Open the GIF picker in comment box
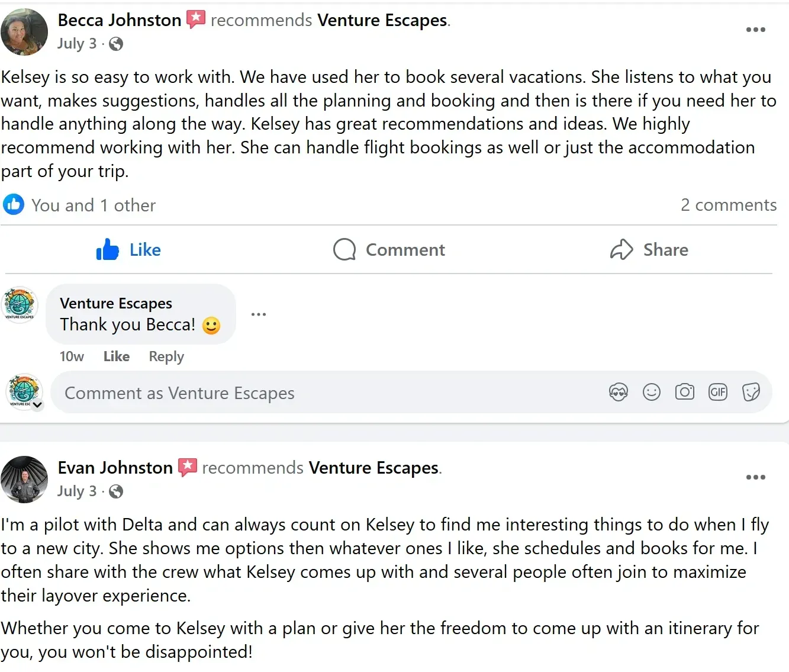Viewport: 789px width, 672px height. point(718,392)
